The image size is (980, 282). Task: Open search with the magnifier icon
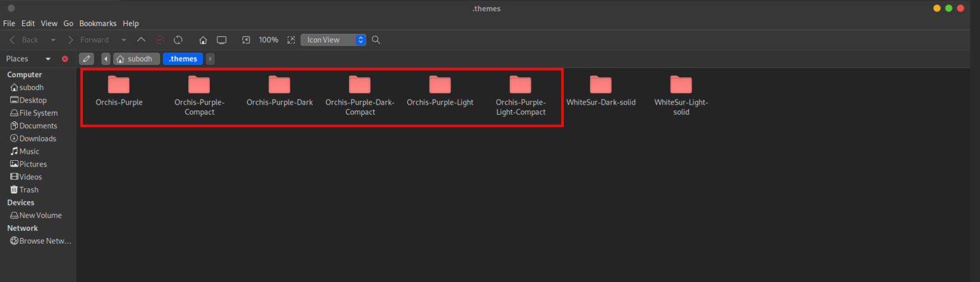click(376, 40)
